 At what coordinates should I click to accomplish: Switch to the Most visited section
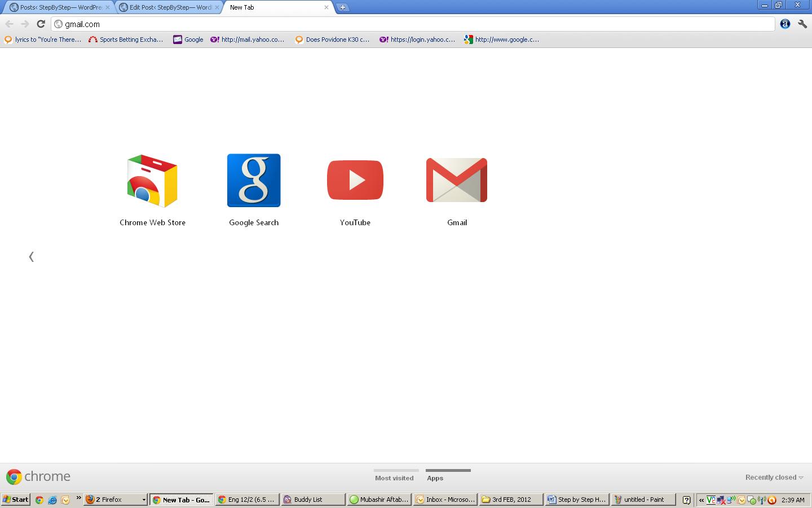click(x=394, y=478)
